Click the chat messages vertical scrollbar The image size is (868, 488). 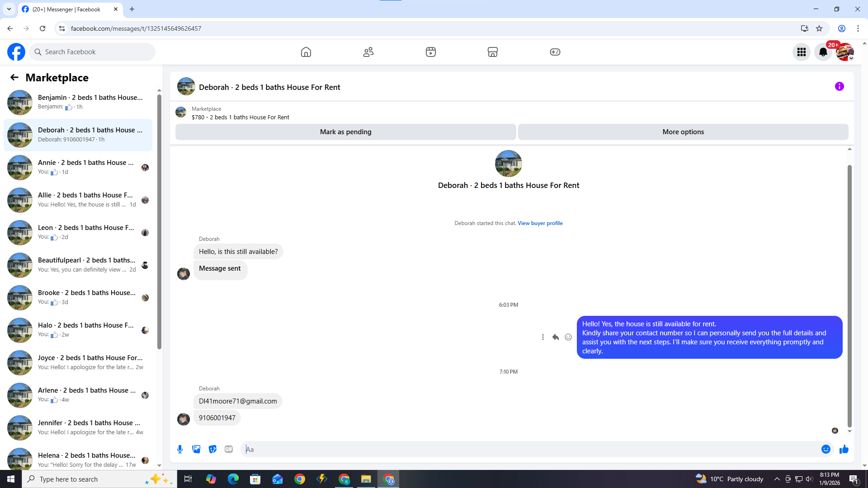tap(849, 294)
